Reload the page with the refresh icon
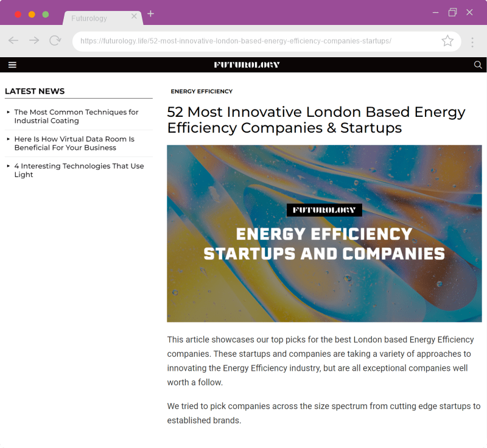The width and height of the screenshot is (487, 448). pos(55,41)
